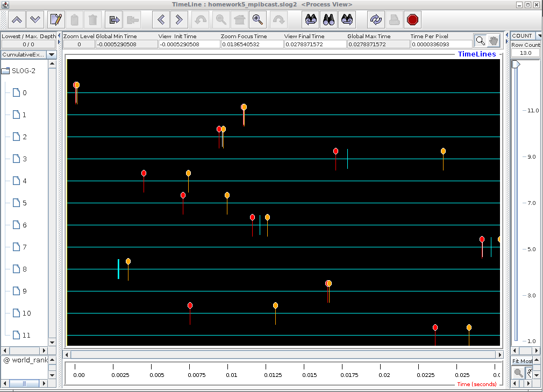Click the scroll up arrow toolbar button
Image resolution: width=543 pixels, height=392 pixels.
(17, 20)
